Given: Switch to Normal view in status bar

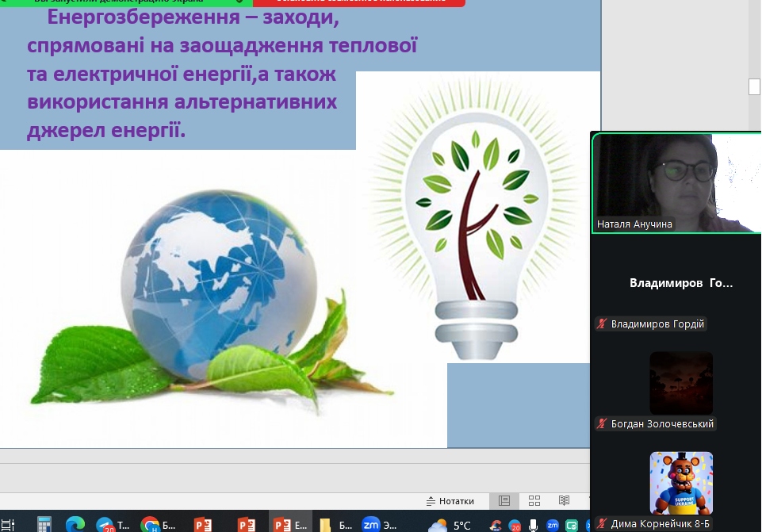Looking at the screenshot, I should [504, 501].
